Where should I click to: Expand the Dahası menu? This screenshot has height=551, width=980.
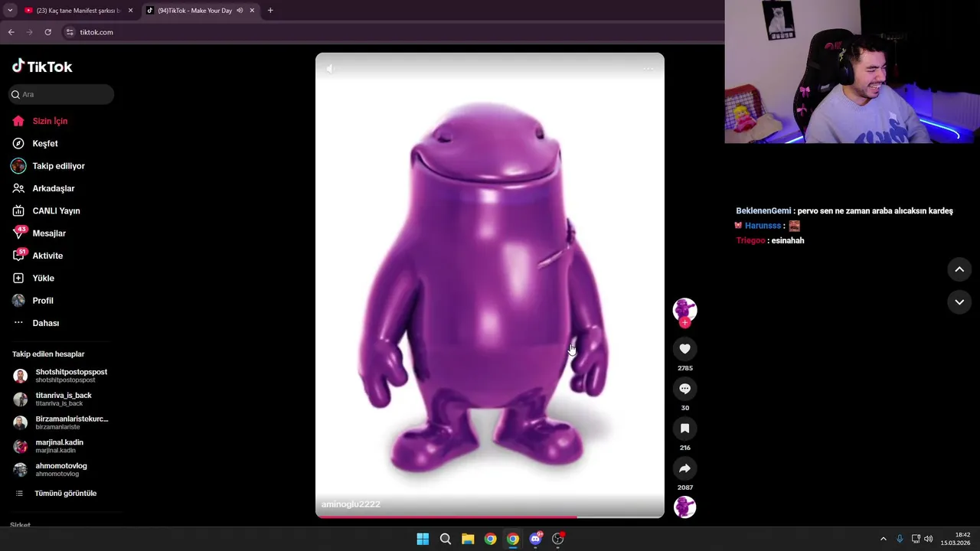45,323
